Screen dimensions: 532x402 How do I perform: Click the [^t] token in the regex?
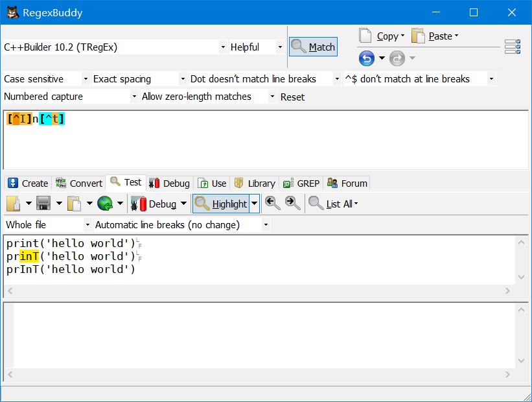52,119
